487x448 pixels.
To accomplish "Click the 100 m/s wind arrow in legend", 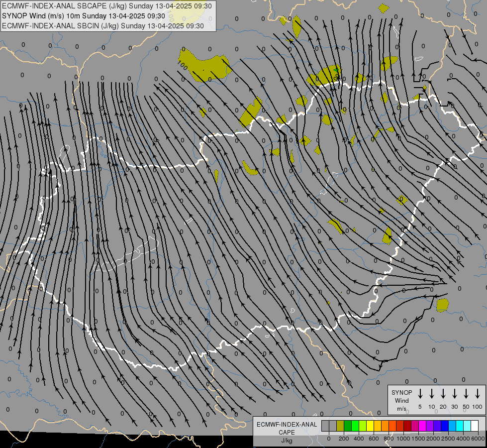I will click(x=478, y=394).
